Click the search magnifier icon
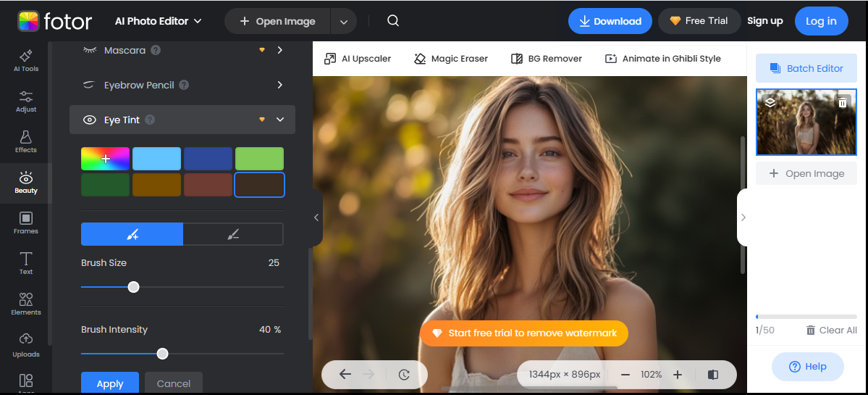 click(393, 21)
